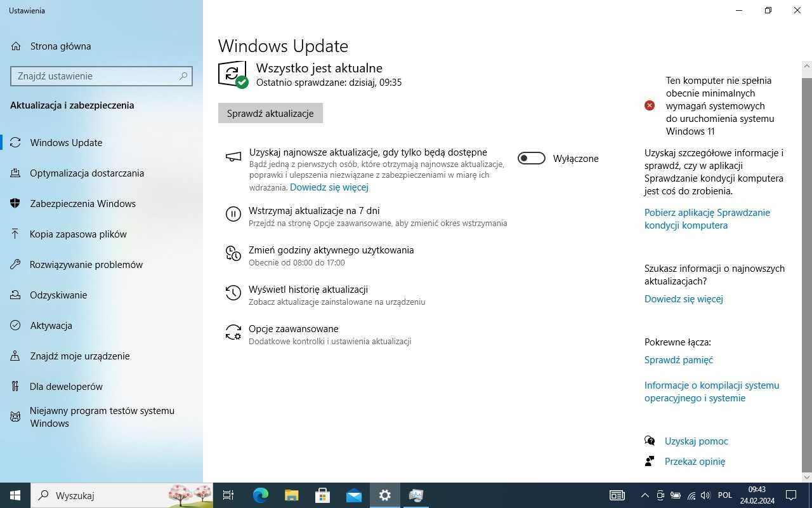Click the megaphone icon beside latest updates option
Screen dimensions: 812x508
click(233, 156)
